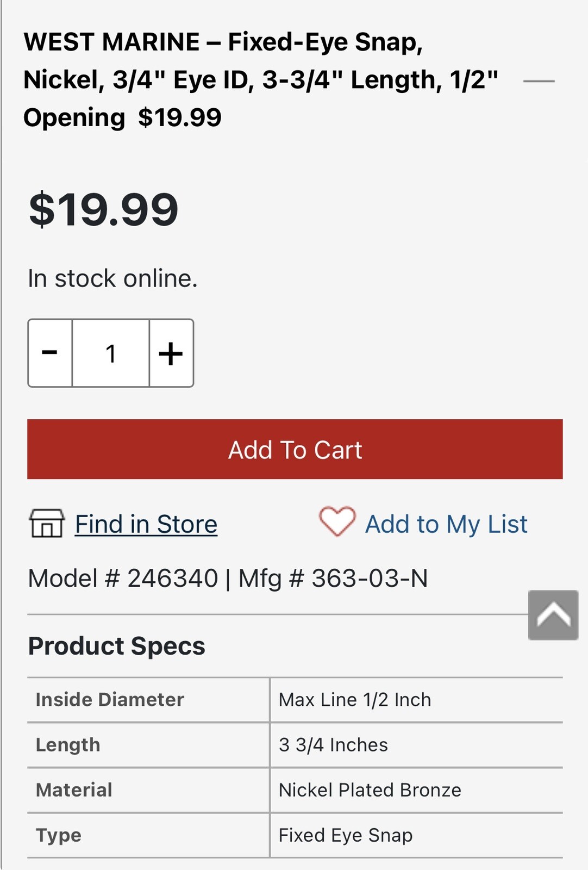Click In stock online status text

pos(112,278)
